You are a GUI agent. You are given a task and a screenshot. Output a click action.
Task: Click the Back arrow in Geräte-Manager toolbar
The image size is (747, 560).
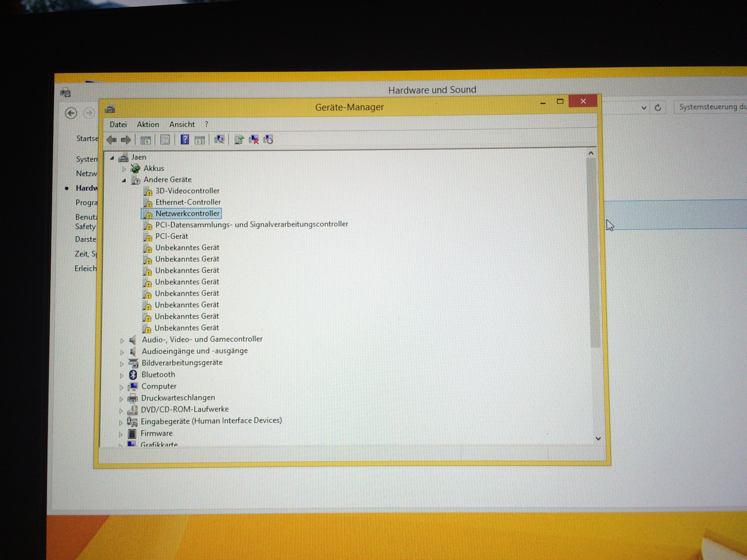[x=111, y=140]
